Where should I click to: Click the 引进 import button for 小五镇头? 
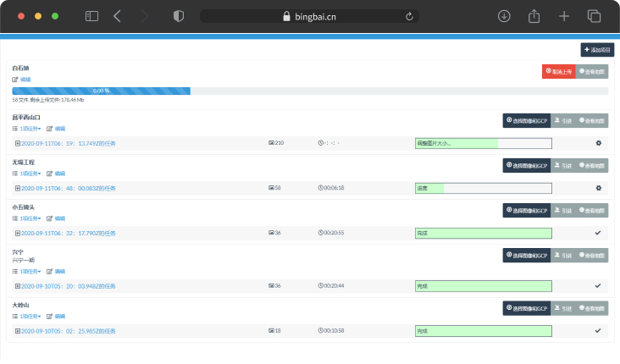coord(562,210)
